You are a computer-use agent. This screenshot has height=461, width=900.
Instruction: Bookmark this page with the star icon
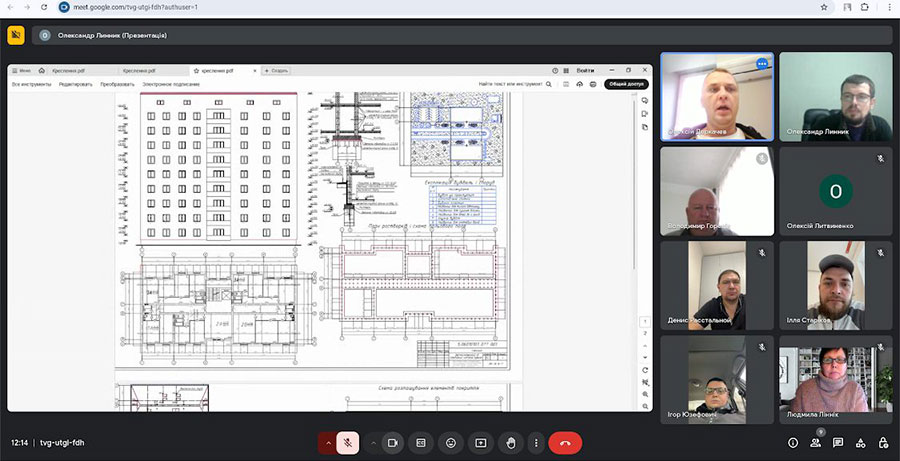[823, 6]
